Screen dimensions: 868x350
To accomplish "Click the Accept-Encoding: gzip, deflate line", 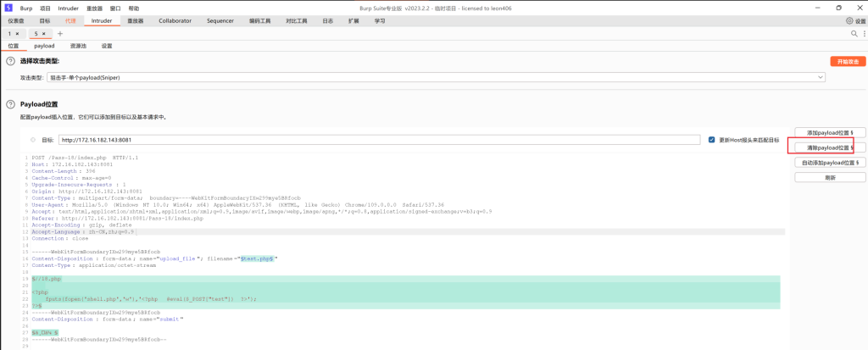I will (81, 225).
